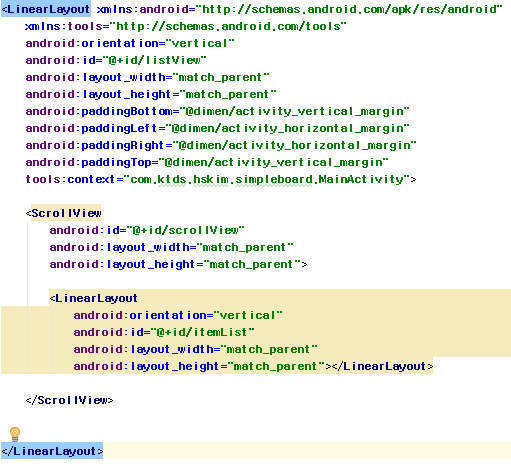
Task: Click the nested <LinearLayout opening tag
Action: [x=93, y=298]
